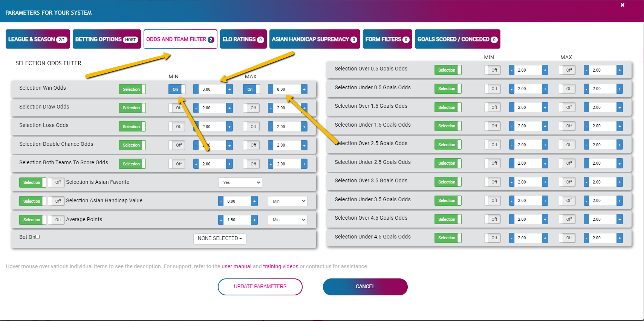Expand the NONE SELECTED dropdown

220,238
